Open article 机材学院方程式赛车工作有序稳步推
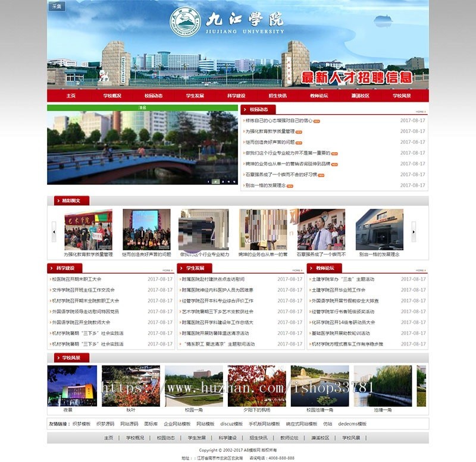 [x=347, y=344]
